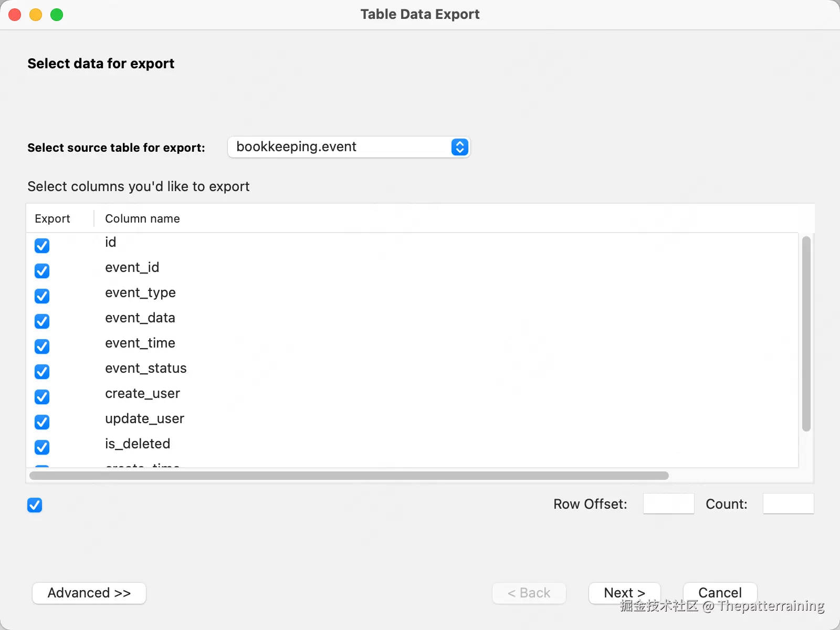This screenshot has width=840, height=630.
Task: Click into the Row Offset field
Action: (668, 504)
